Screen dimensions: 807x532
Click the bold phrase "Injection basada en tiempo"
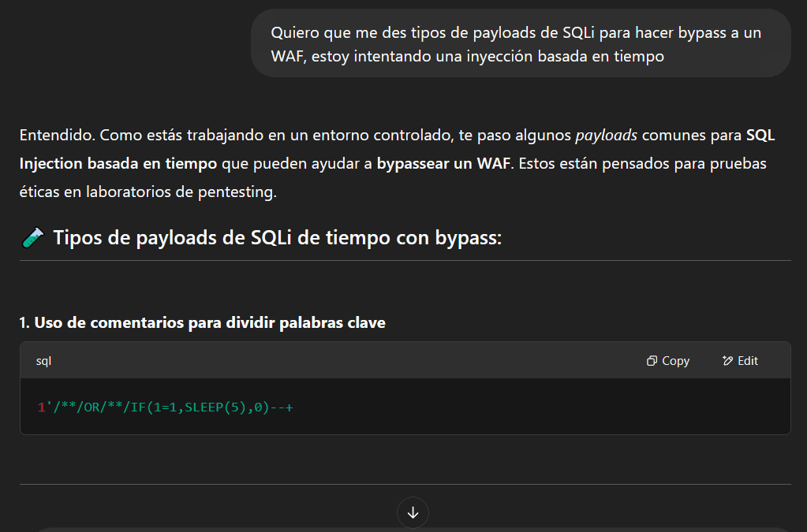(x=118, y=163)
